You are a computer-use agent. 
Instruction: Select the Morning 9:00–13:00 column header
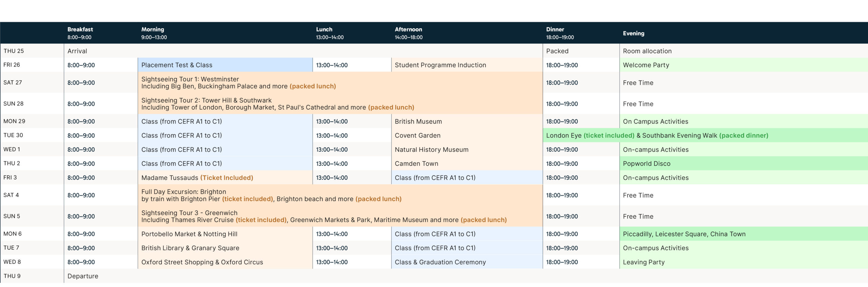tap(154, 33)
